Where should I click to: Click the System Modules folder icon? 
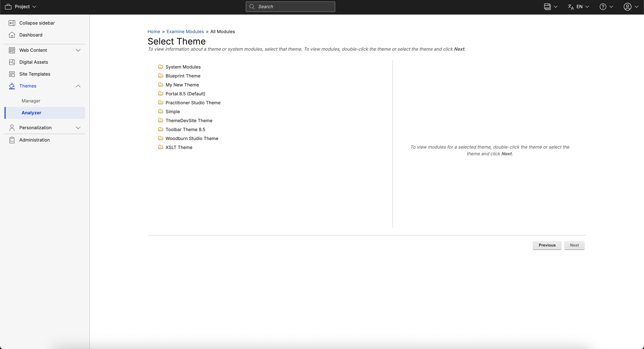pos(160,67)
